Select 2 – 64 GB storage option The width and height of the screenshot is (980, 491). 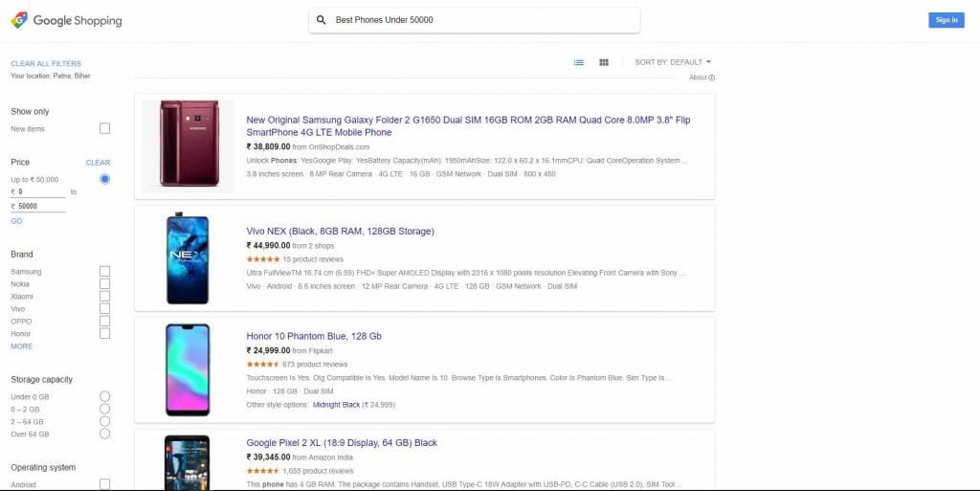point(105,421)
